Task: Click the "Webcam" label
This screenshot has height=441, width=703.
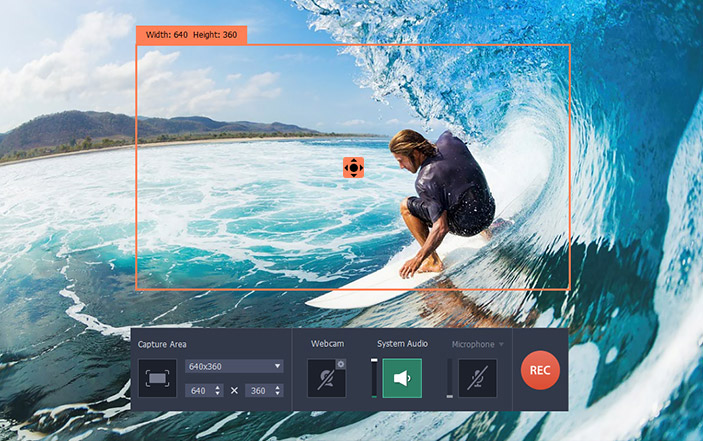Action: pos(327,344)
